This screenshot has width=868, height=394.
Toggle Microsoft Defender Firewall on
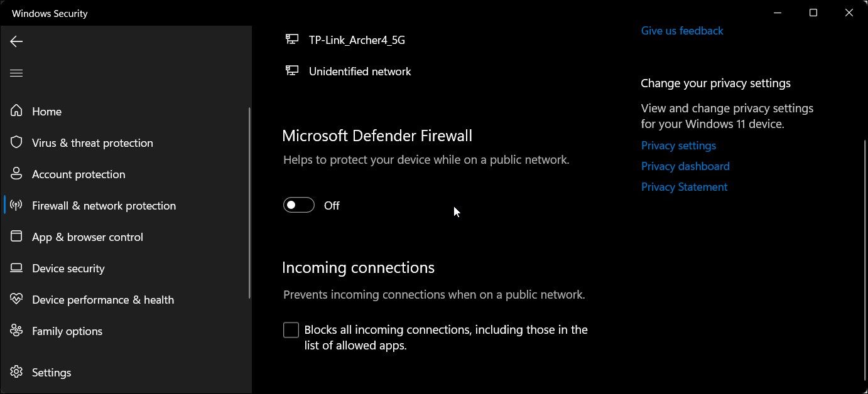298,205
